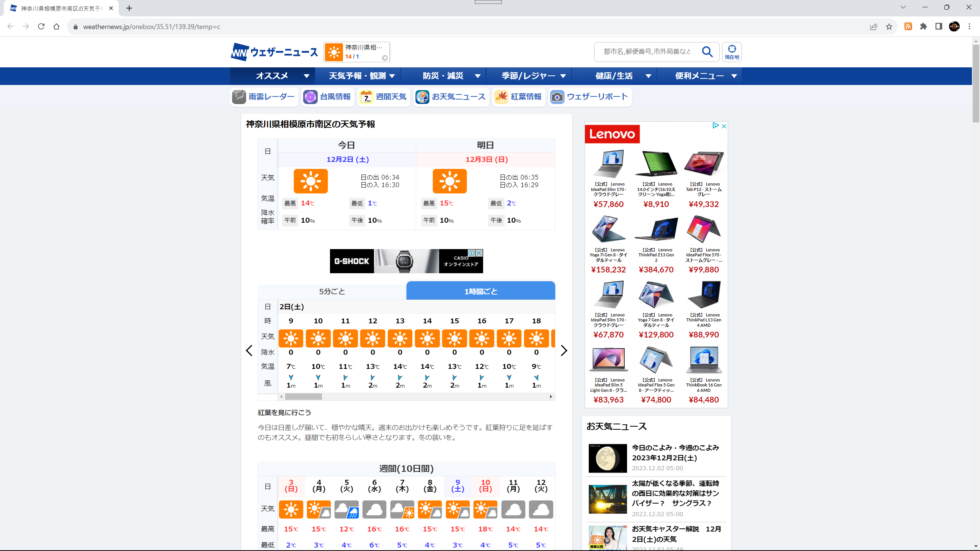Expand the 天気予報・観測 menu
This screenshot has height=551, width=980.
tap(358, 76)
